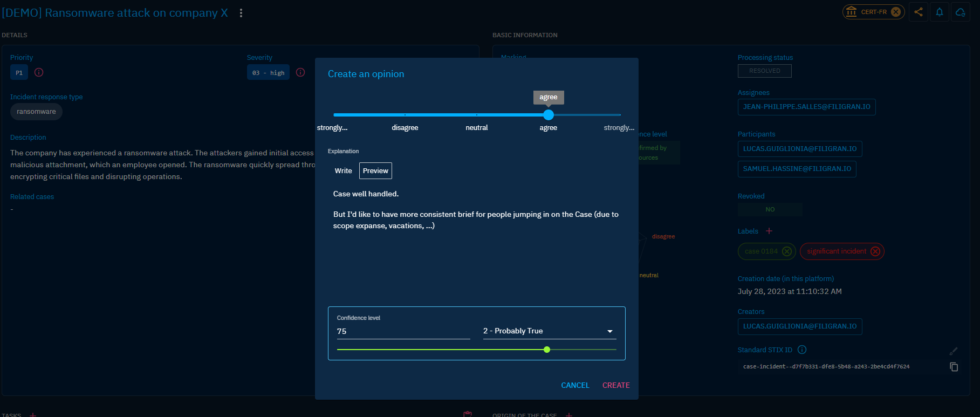Set opinion slider to 'disagree'
Screen dimensions: 980x417
coord(405,115)
